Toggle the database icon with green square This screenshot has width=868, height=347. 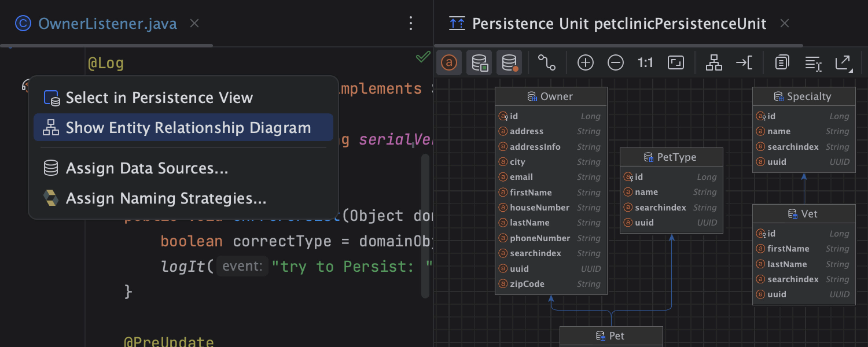pyautogui.click(x=479, y=62)
